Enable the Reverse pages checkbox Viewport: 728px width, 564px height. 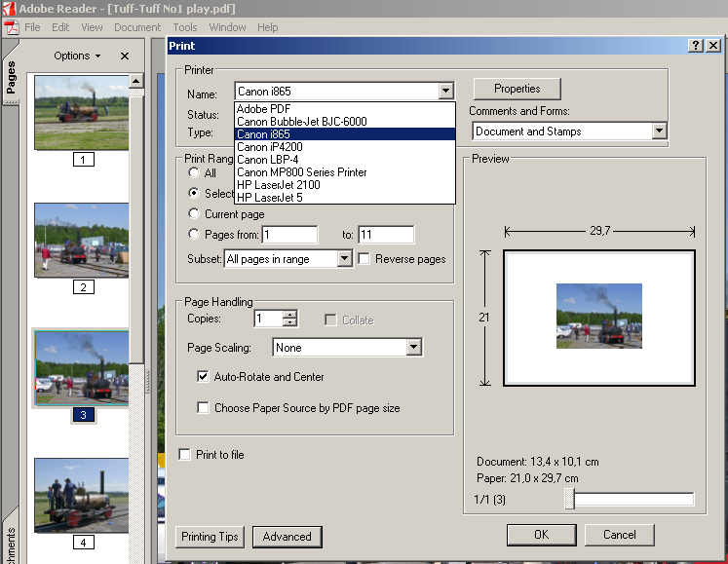click(364, 258)
